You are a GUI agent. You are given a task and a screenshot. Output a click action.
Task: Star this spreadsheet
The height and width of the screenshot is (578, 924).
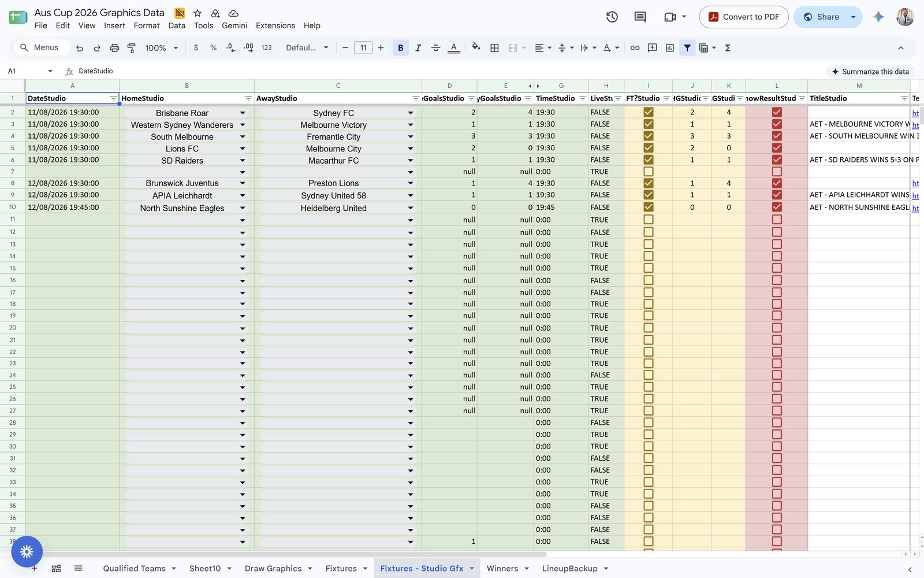pyautogui.click(x=198, y=13)
